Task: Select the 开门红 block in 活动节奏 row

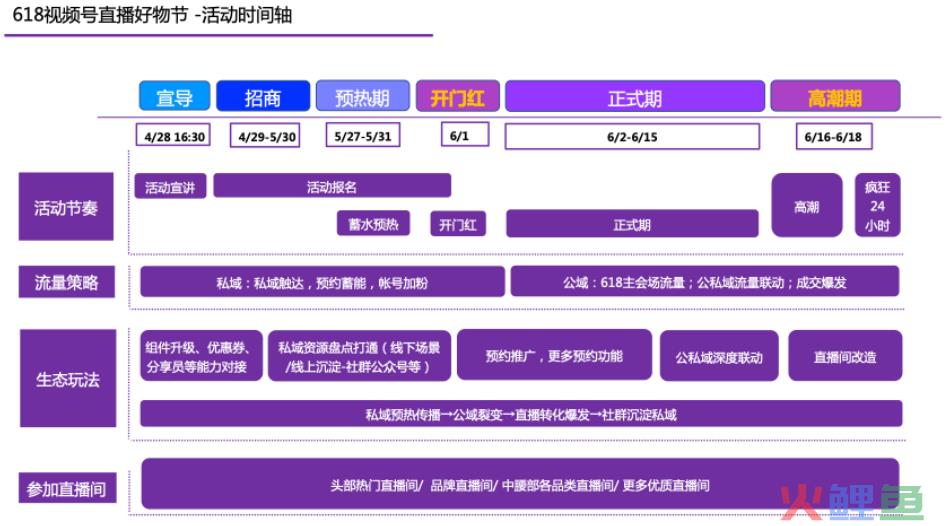Action: pos(458,224)
